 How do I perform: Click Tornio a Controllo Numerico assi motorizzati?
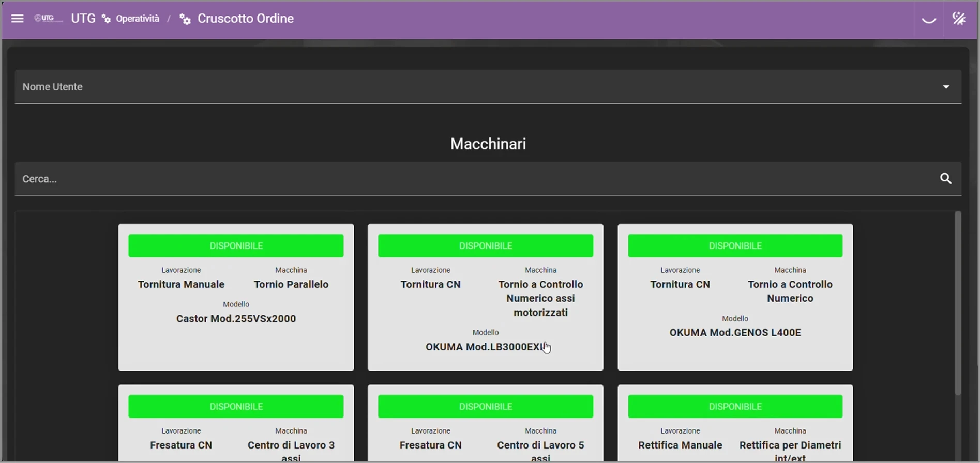(x=540, y=298)
